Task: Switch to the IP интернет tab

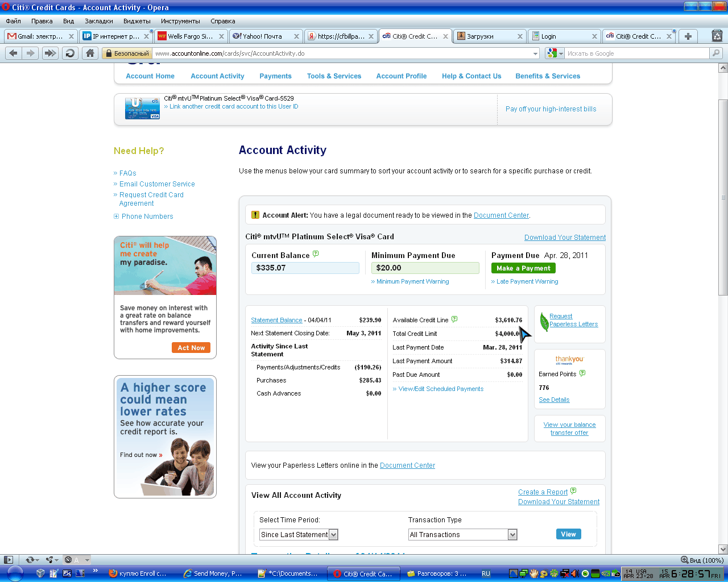Action: [x=116, y=36]
